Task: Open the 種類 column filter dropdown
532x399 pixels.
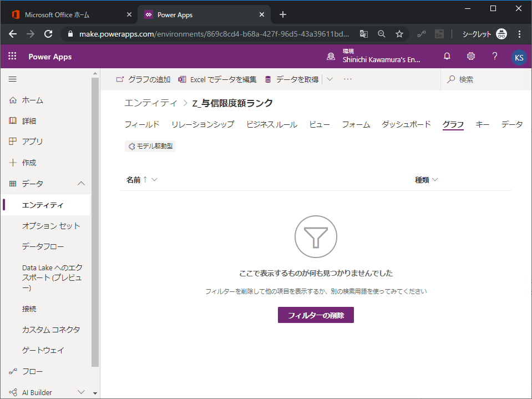Action: pos(435,179)
